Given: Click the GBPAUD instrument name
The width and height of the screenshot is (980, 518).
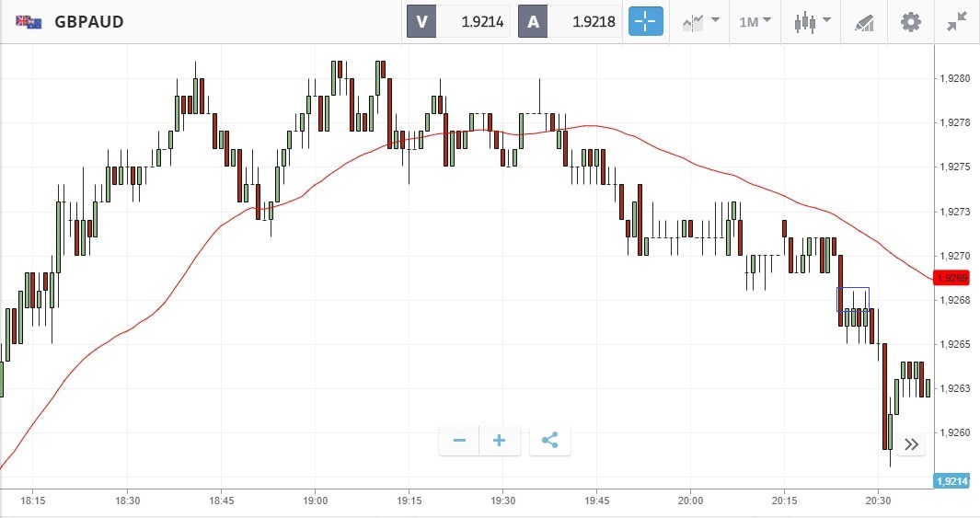Looking at the screenshot, I should point(89,21).
